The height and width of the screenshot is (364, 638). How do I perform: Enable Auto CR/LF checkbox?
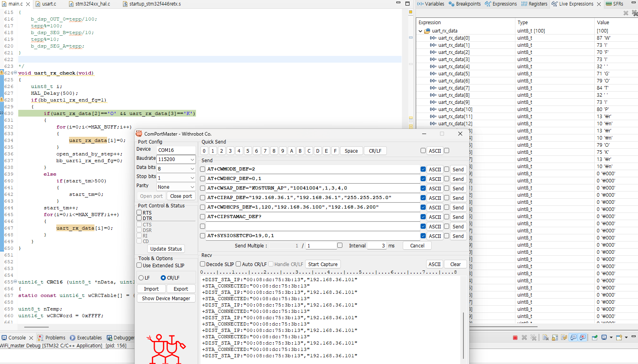[x=238, y=264]
